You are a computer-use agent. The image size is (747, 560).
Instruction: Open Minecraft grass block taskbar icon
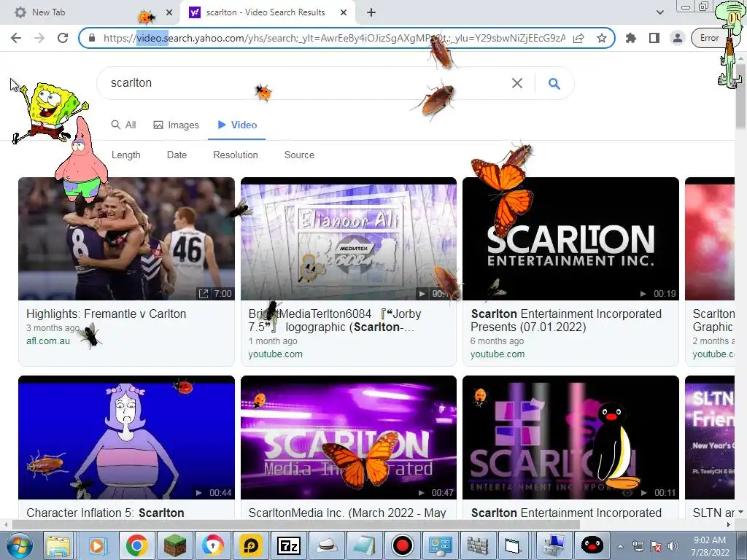(x=175, y=545)
